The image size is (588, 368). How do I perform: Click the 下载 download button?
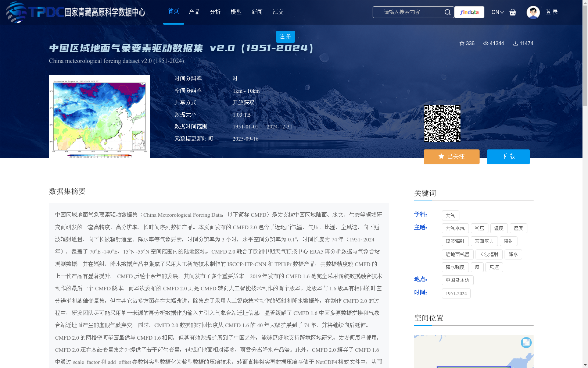click(x=508, y=156)
